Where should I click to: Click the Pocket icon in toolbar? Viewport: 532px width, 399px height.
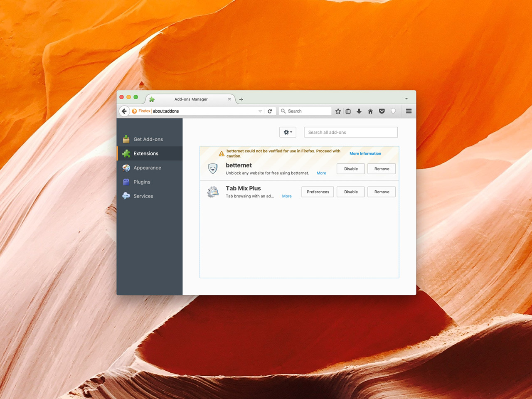(x=382, y=111)
